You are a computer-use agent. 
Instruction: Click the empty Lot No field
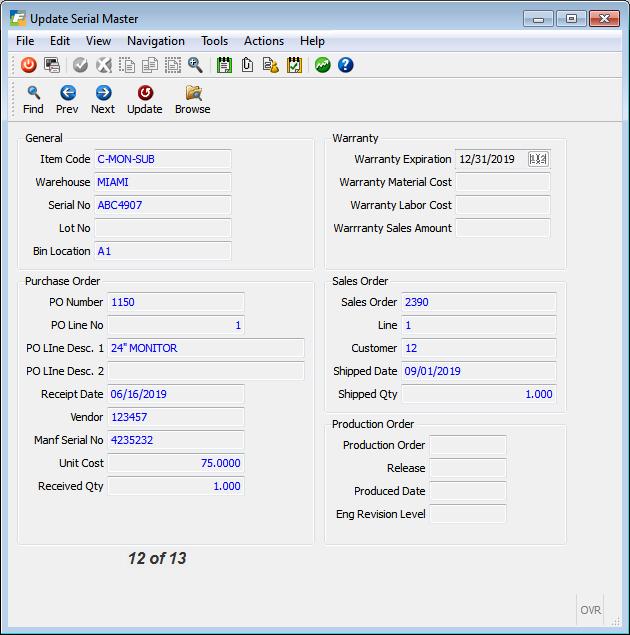point(163,228)
